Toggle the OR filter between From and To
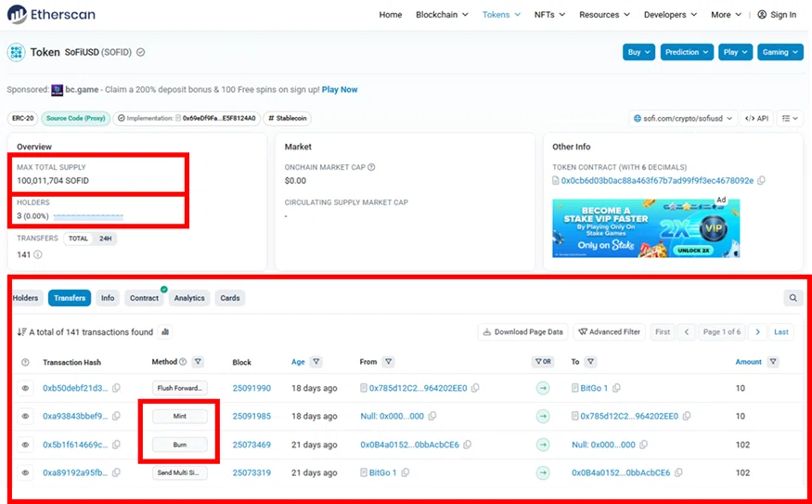Screen dimensions: 812x504 543,362
